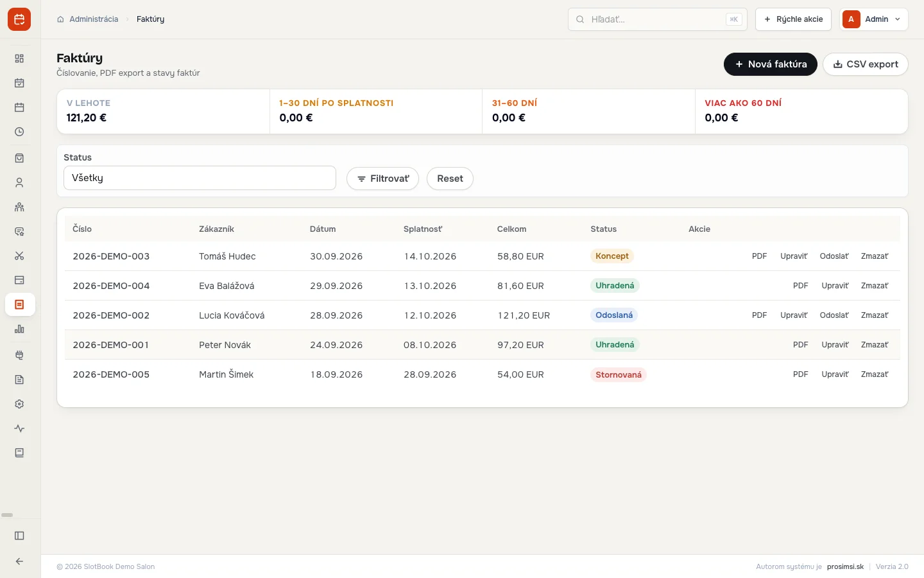
Task: Open the document page icon in sidebar
Action: point(19,380)
